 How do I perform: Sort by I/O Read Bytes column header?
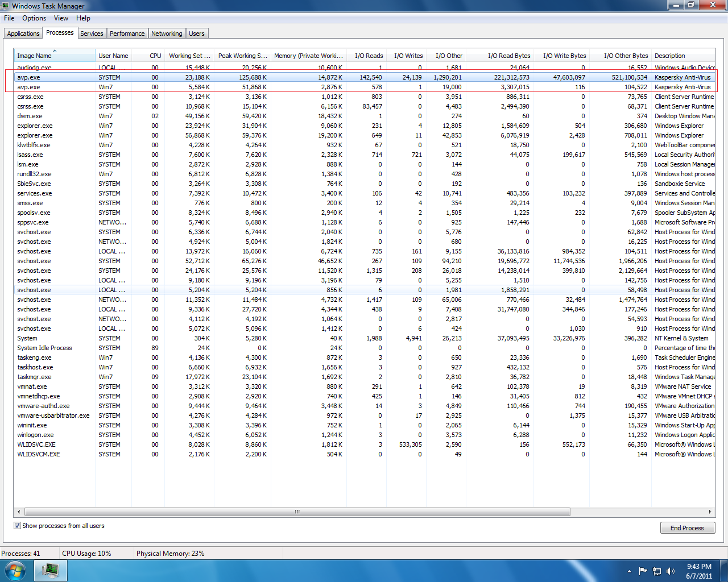(x=499, y=56)
